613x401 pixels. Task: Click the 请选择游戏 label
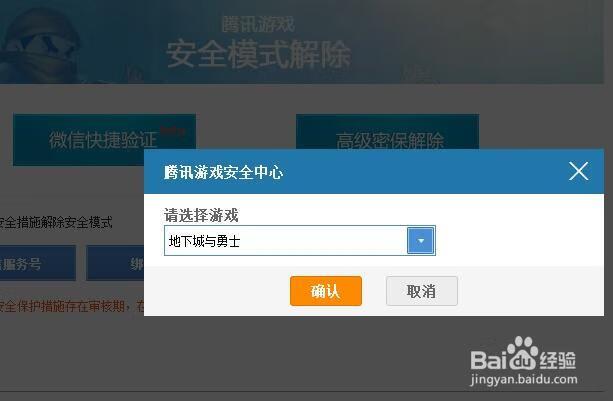201,215
